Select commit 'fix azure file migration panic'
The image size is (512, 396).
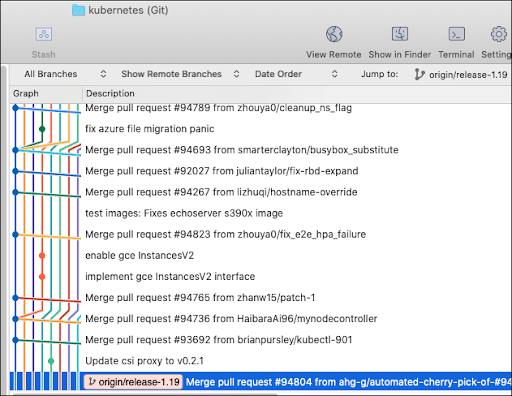pyautogui.click(x=150, y=129)
